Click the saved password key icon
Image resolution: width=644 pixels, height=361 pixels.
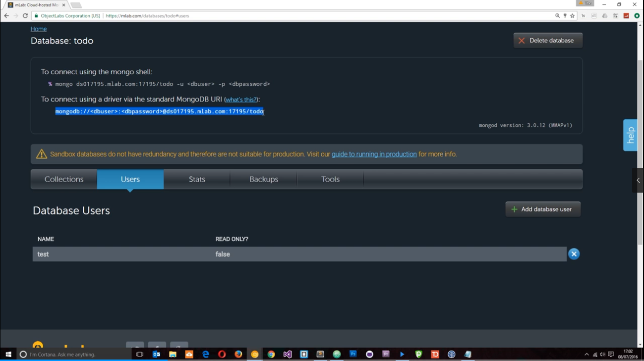pyautogui.click(x=565, y=16)
